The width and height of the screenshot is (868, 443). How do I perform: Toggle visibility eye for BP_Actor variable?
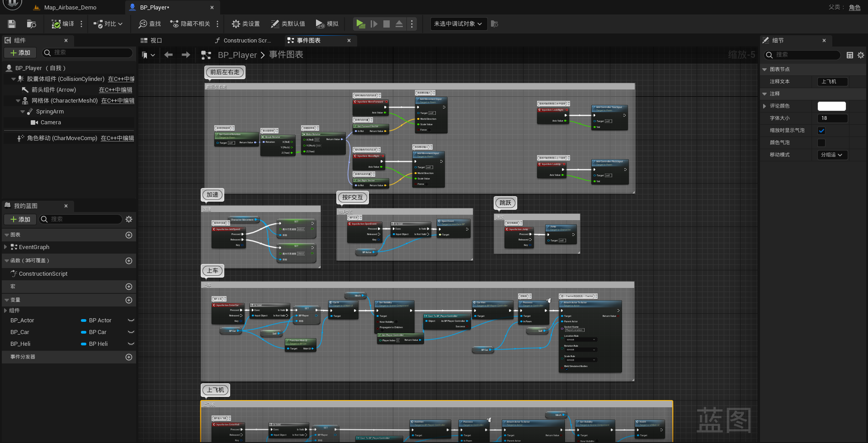(x=131, y=320)
